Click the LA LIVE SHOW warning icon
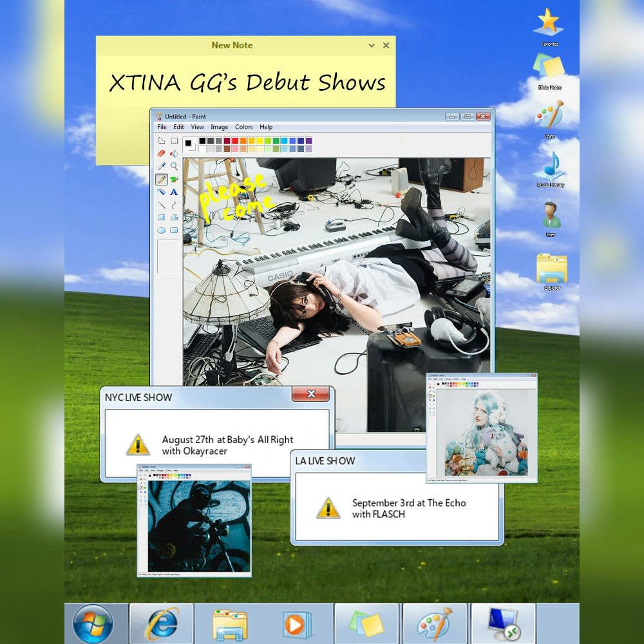 pyautogui.click(x=328, y=508)
